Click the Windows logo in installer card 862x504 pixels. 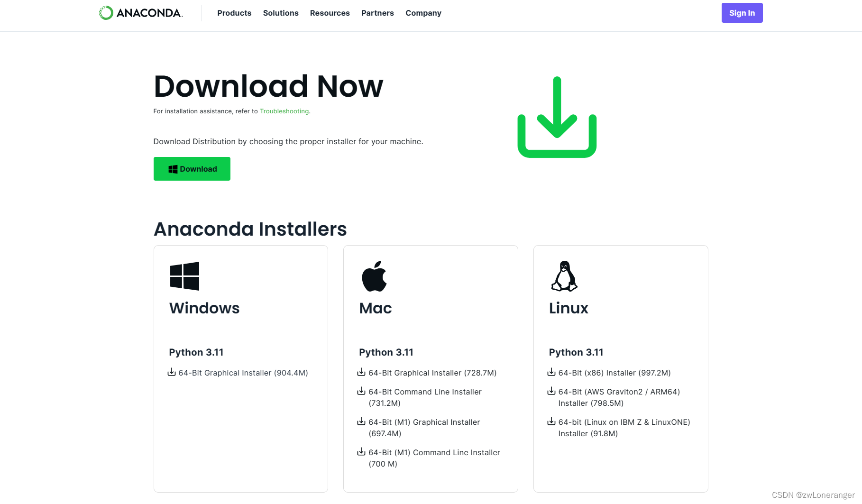click(184, 276)
